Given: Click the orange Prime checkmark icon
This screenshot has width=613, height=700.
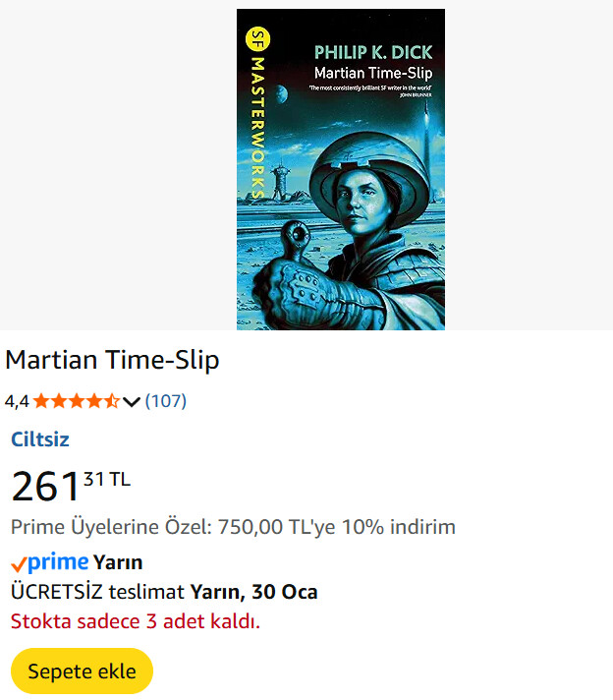Looking at the screenshot, I should point(18,564).
